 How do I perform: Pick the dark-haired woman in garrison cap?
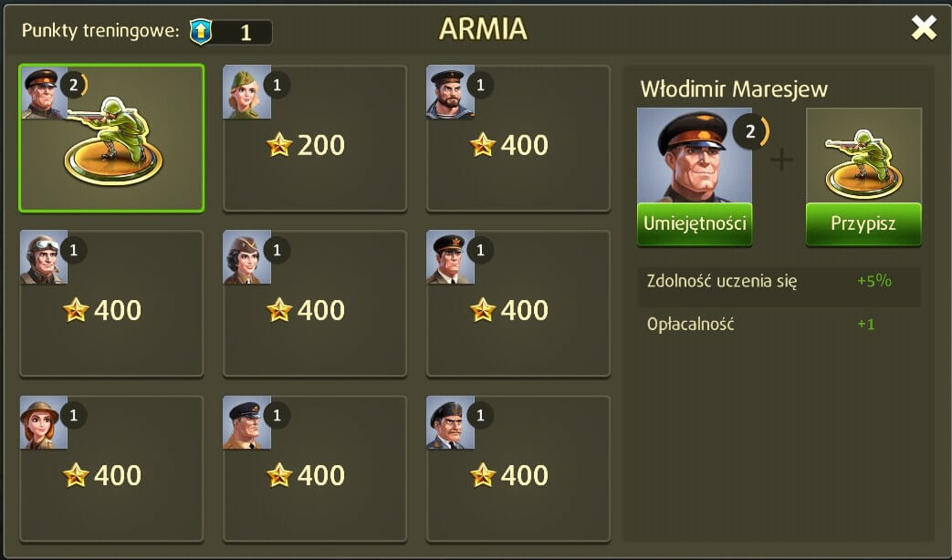point(246,257)
